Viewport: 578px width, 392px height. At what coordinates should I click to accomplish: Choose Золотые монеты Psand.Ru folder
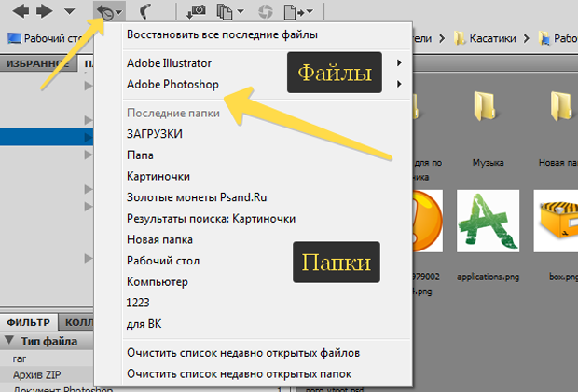coord(196,196)
